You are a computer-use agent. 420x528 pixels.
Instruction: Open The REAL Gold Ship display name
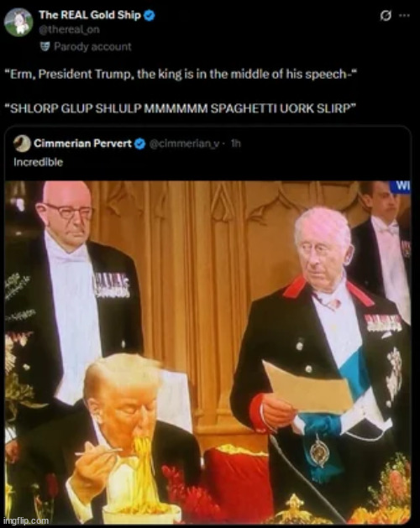click(x=90, y=15)
